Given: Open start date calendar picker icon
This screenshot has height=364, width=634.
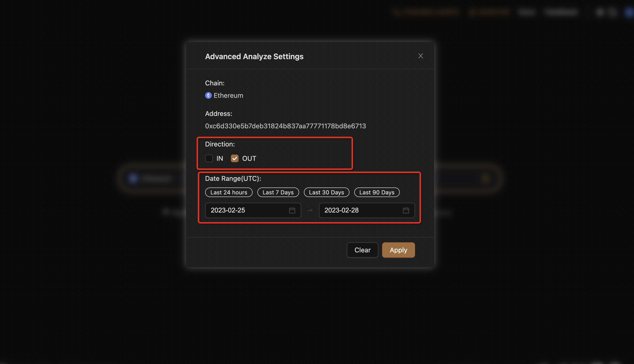Looking at the screenshot, I should pyautogui.click(x=292, y=210).
